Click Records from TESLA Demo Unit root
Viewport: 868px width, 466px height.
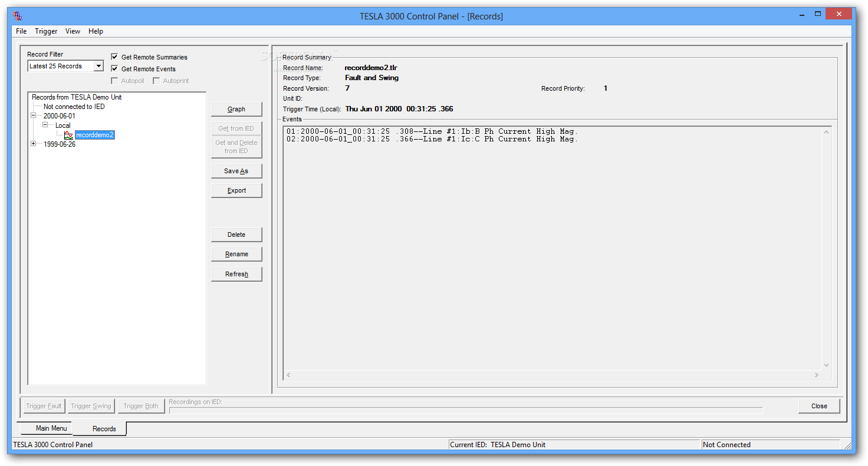point(77,97)
